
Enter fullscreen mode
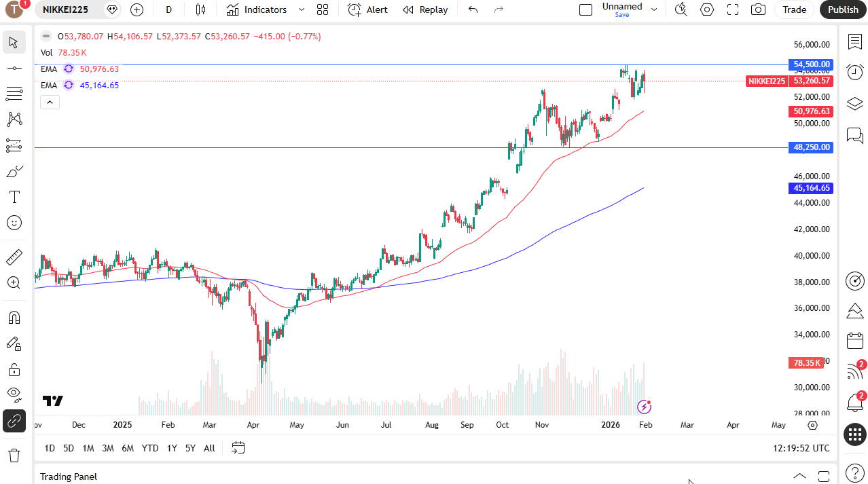click(x=733, y=10)
